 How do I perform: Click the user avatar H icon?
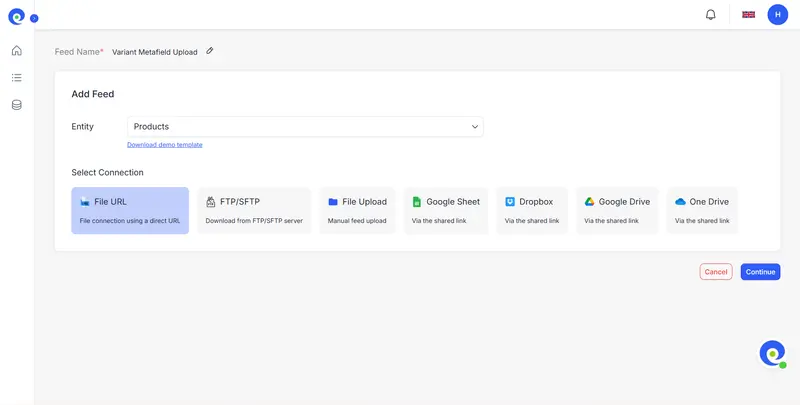777,15
